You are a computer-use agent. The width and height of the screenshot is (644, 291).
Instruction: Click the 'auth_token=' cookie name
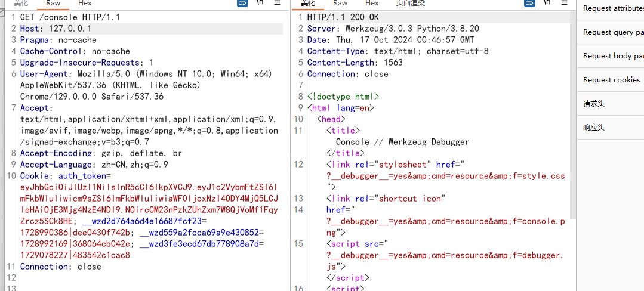point(85,176)
